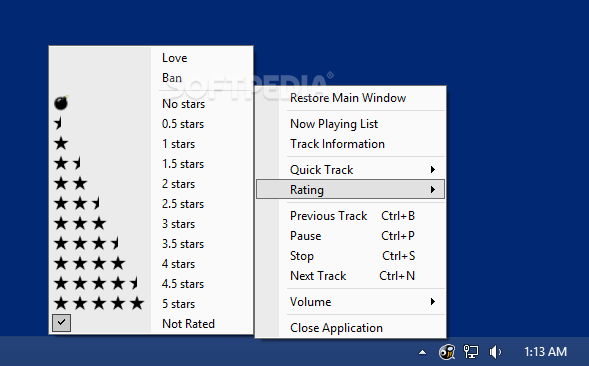Select the 5 stars label
Screen dimensions: 589x366
[x=178, y=303]
